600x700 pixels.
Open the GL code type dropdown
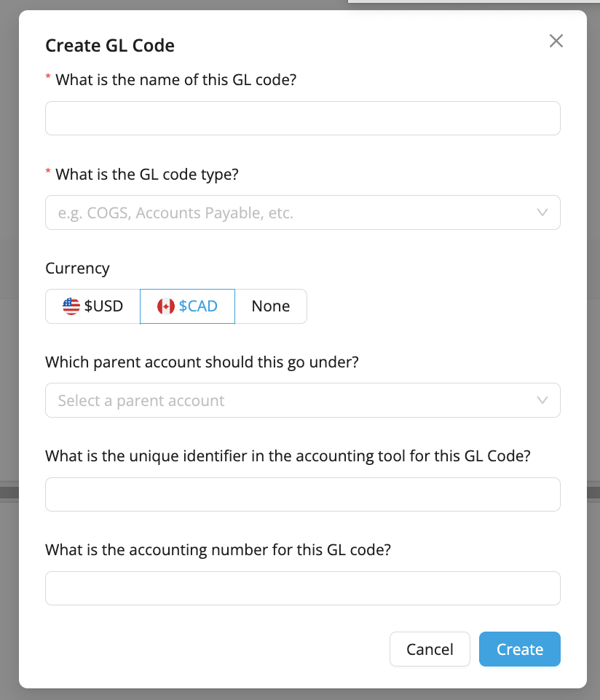click(x=302, y=212)
